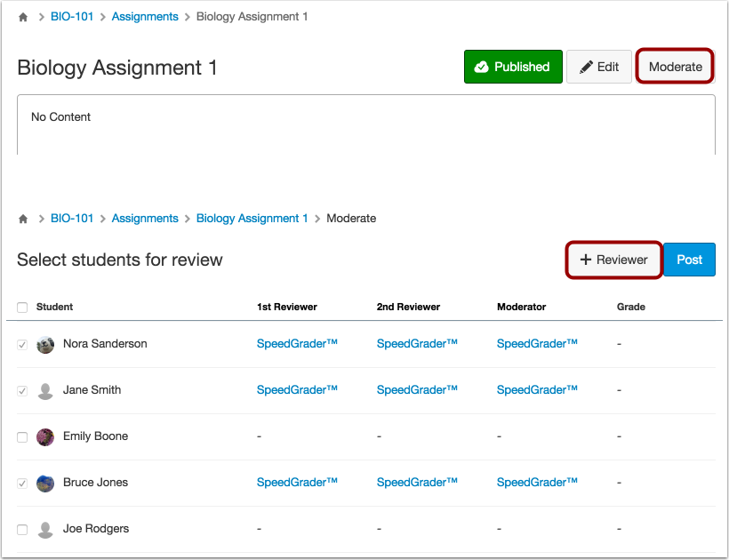Open SpeedGrader for Nora Sanderson's 1st Reviewer
The height and width of the screenshot is (560, 729).
(x=297, y=344)
